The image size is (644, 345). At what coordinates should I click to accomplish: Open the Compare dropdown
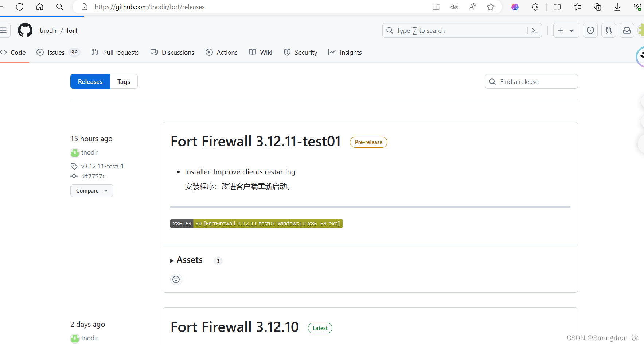coord(92,191)
